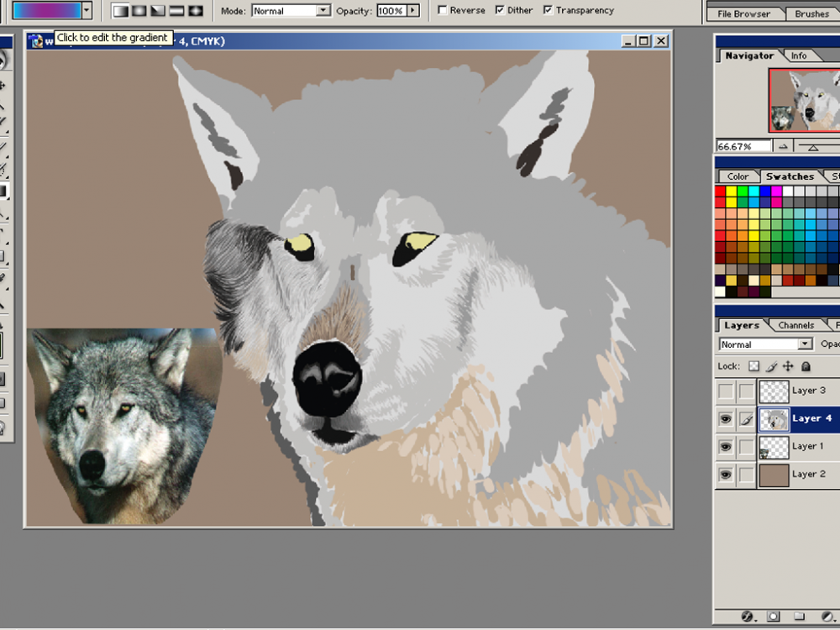Open the Opacity slider popup arrow
The width and height of the screenshot is (840, 630).
pos(413,11)
